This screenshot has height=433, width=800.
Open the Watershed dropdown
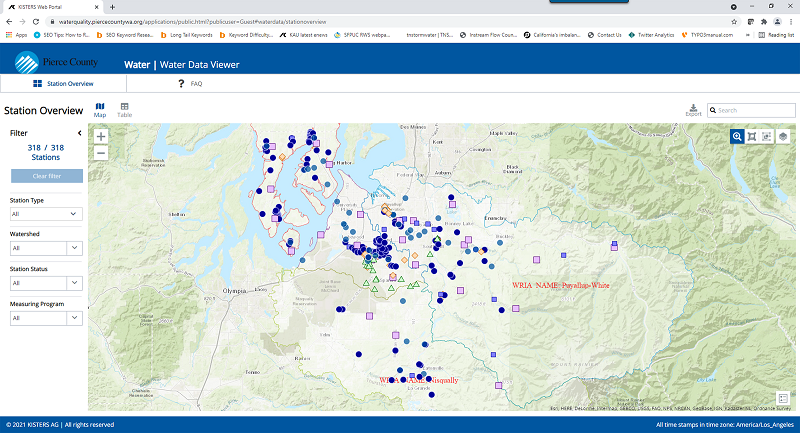[46, 248]
